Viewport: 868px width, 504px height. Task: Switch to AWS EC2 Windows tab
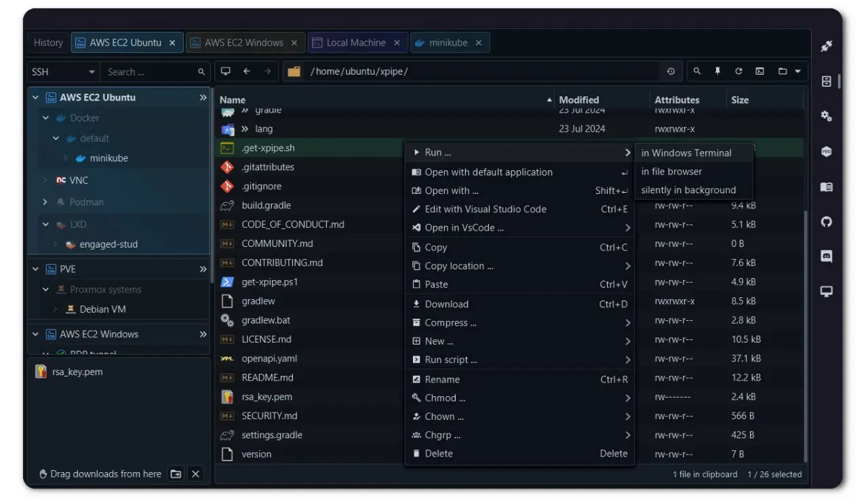(244, 43)
